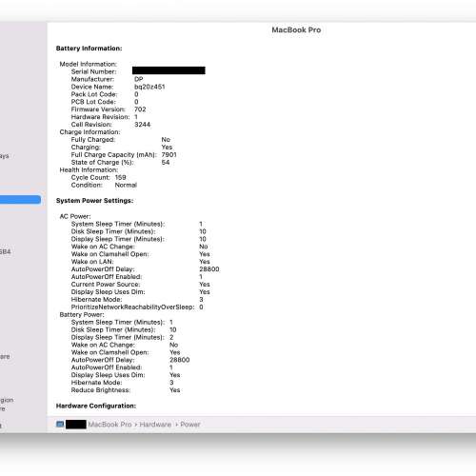Screen dimensions: 476x476
Task: Click Wake on AC Change under AC Power
Action: click(103, 247)
